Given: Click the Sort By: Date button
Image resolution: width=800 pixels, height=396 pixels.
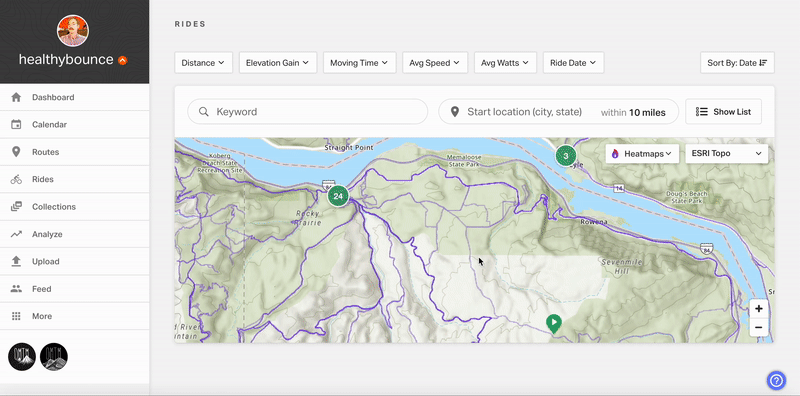Looking at the screenshot, I should pyautogui.click(x=737, y=63).
